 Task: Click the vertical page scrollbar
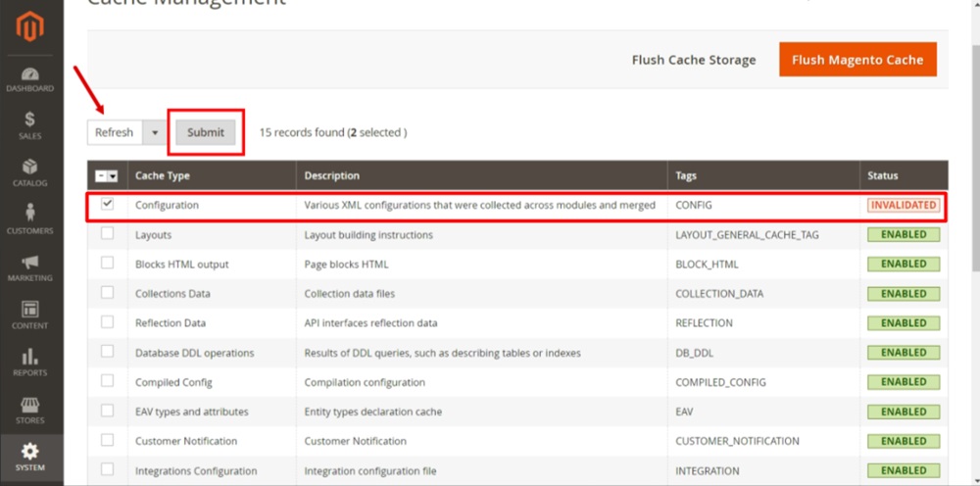pos(973,196)
